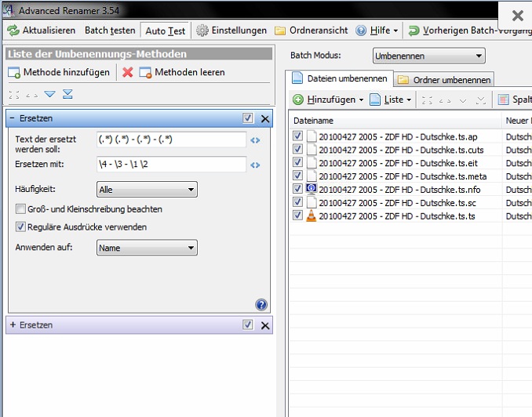Disable Reguläre Ausdrücke verwenden
Viewport: 532px width, 417px height.
[x=20, y=227]
